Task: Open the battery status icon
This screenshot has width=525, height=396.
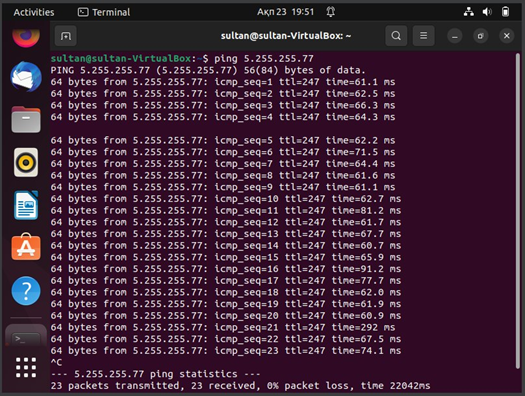Action: 505,12
